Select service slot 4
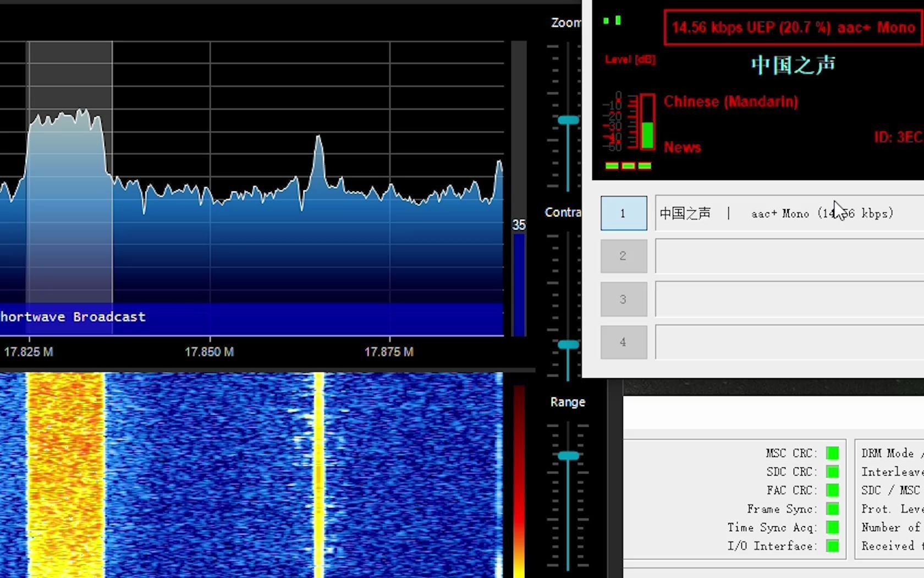924x578 pixels. (623, 341)
